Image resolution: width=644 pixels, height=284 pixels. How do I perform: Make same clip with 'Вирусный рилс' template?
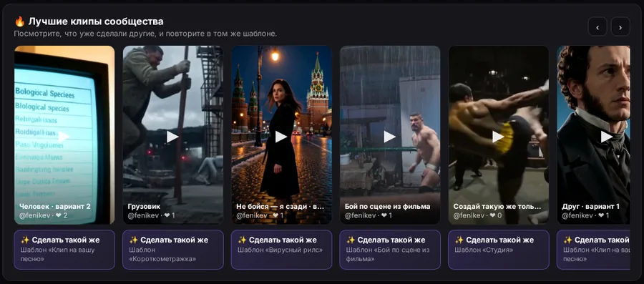coord(281,250)
